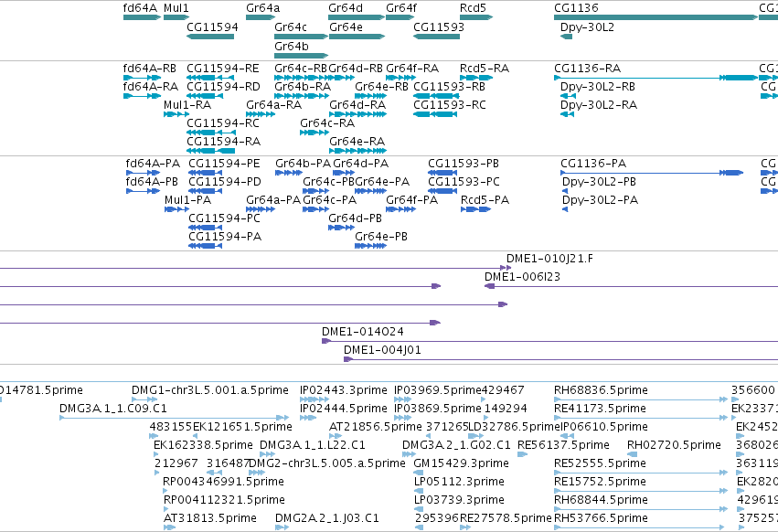Select transcript CG11594-RA
The width and height of the screenshot is (778, 532).
[x=211, y=151]
